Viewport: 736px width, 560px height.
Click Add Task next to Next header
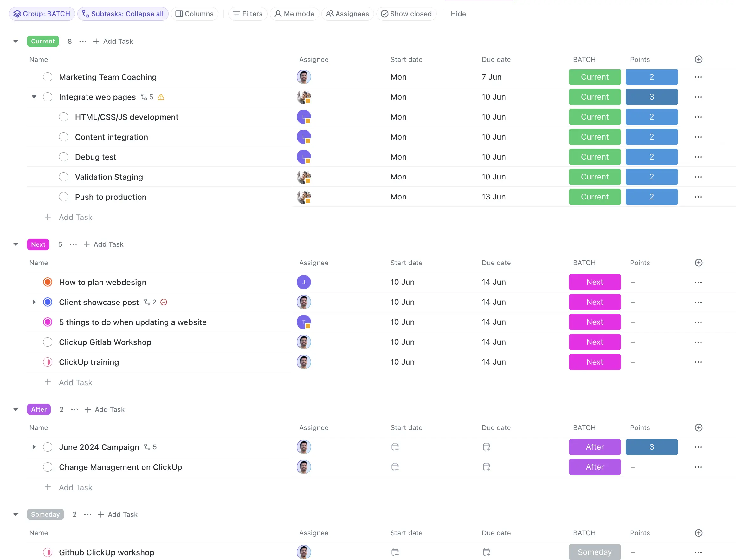click(x=103, y=244)
